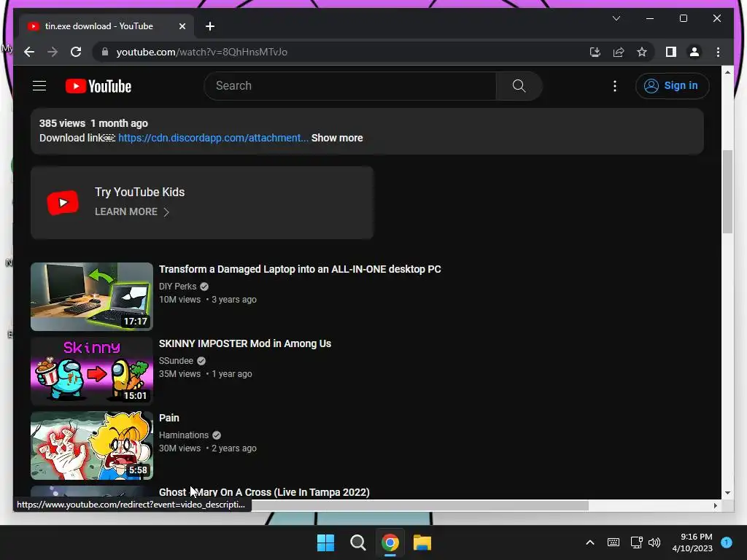This screenshot has width=747, height=560.
Task: Open the Windows Start menu
Action: (325, 542)
